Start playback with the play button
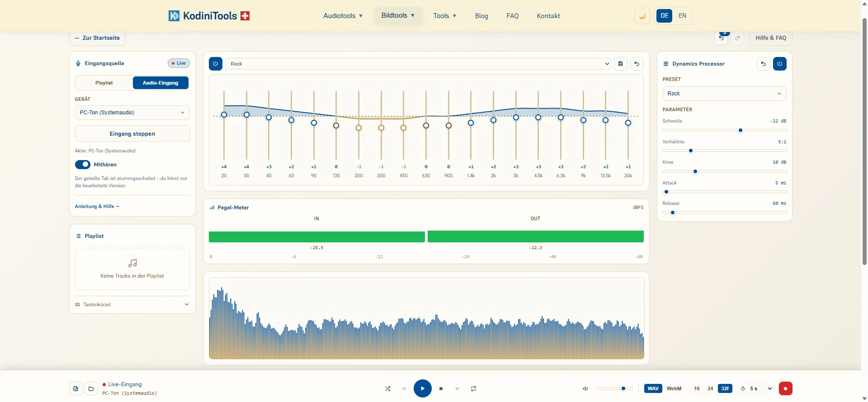This screenshot has height=402, width=868. pyautogui.click(x=423, y=388)
